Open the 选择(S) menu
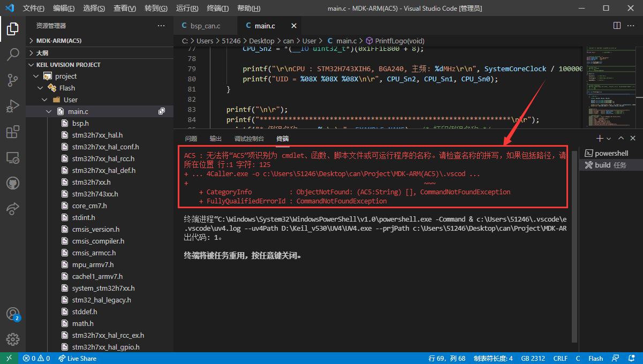 pos(94,9)
